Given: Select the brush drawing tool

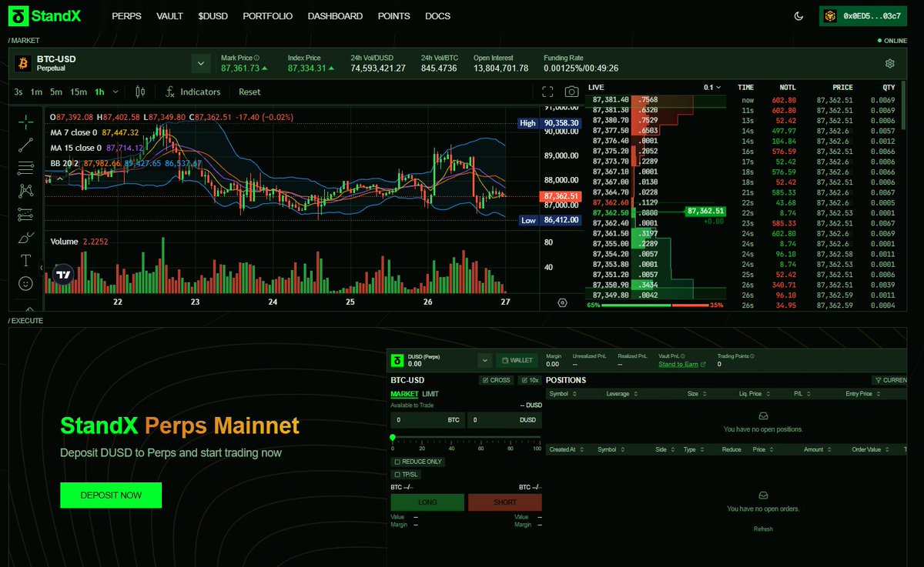Looking at the screenshot, I should pos(25,237).
